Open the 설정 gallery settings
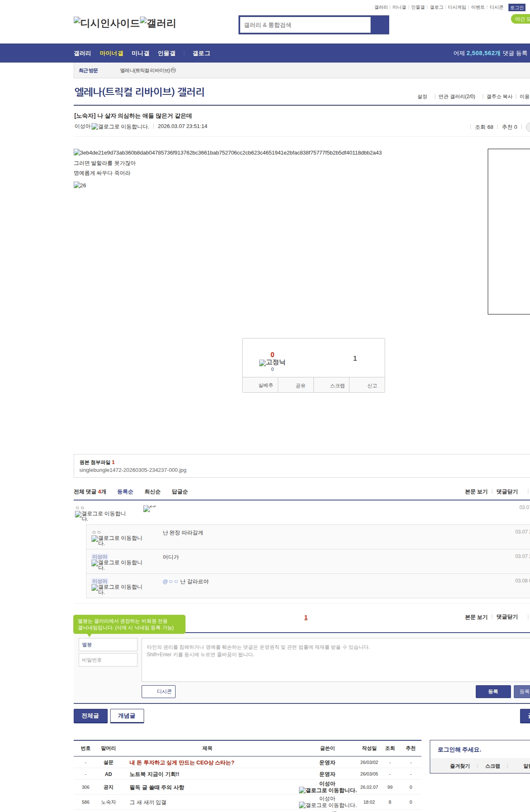Image resolution: width=530 pixels, height=812 pixels. coord(422,97)
